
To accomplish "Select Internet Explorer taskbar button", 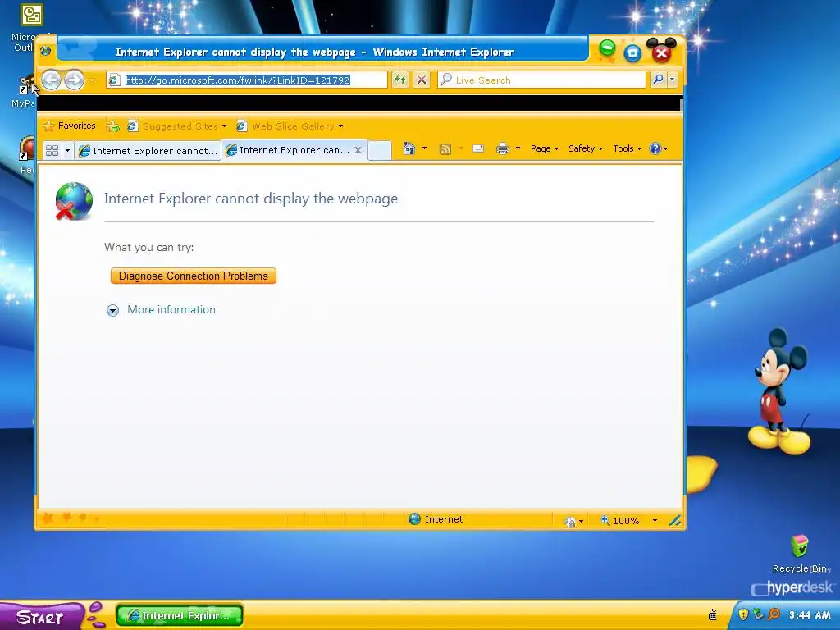I will [x=180, y=615].
